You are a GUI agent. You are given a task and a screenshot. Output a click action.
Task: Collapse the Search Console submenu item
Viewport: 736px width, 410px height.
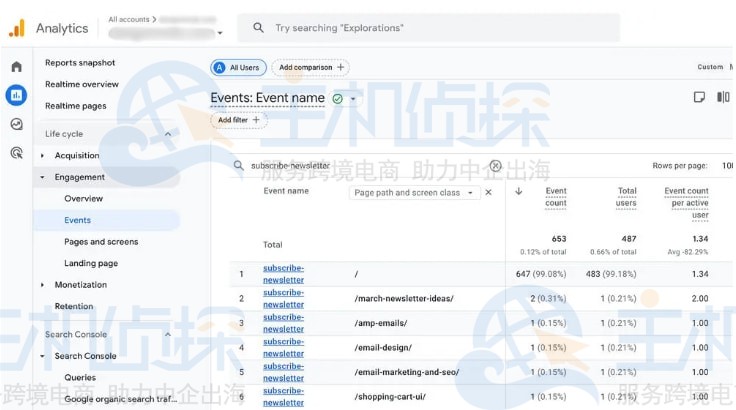(42, 356)
